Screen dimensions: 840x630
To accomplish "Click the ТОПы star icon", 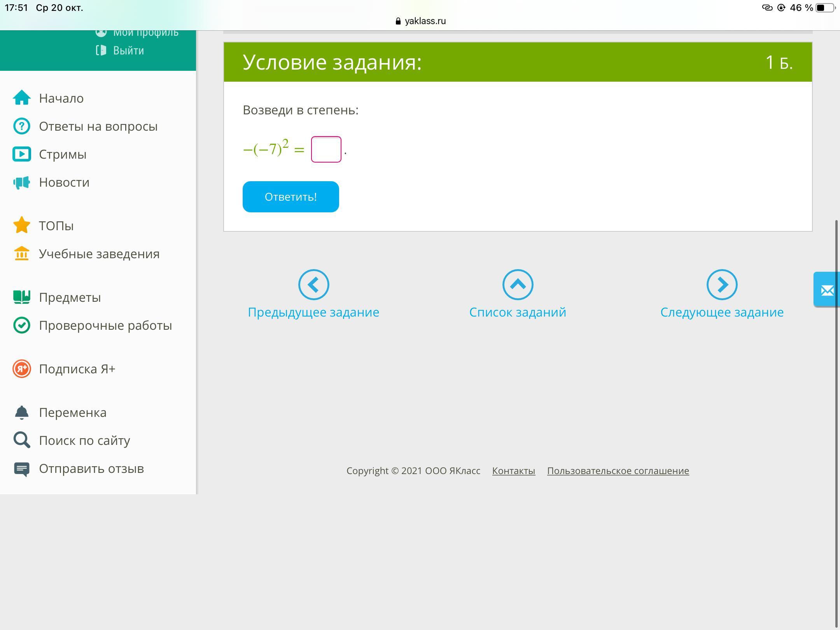I will click(22, 225).
